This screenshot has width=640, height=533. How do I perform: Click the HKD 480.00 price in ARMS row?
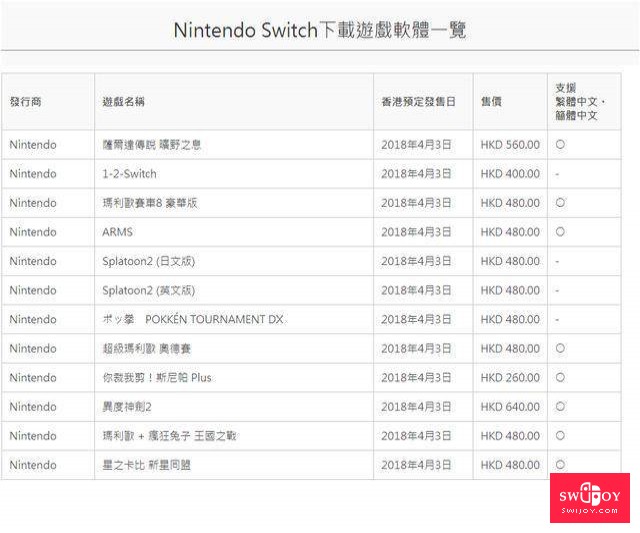click(510, 232)
